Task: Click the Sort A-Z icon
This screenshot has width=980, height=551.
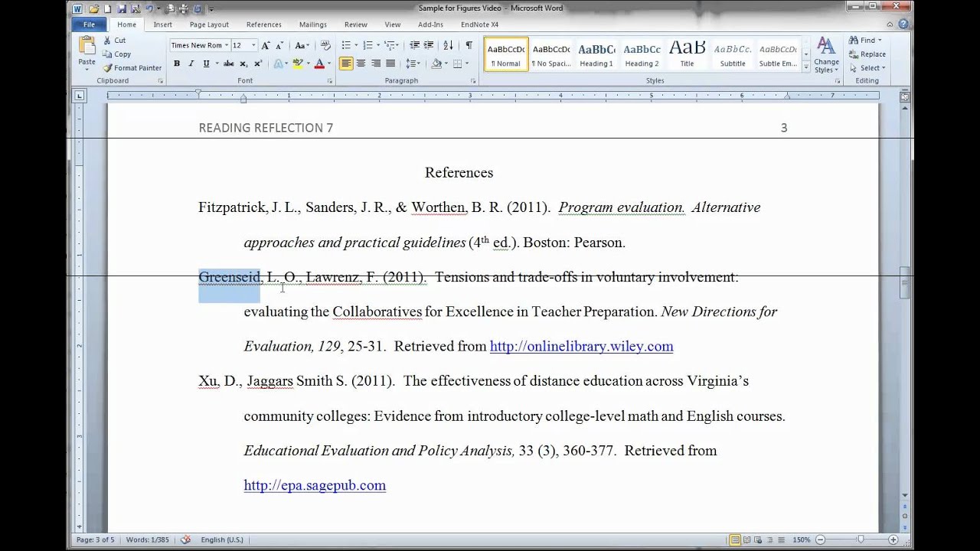Action: tap(448, 45)
